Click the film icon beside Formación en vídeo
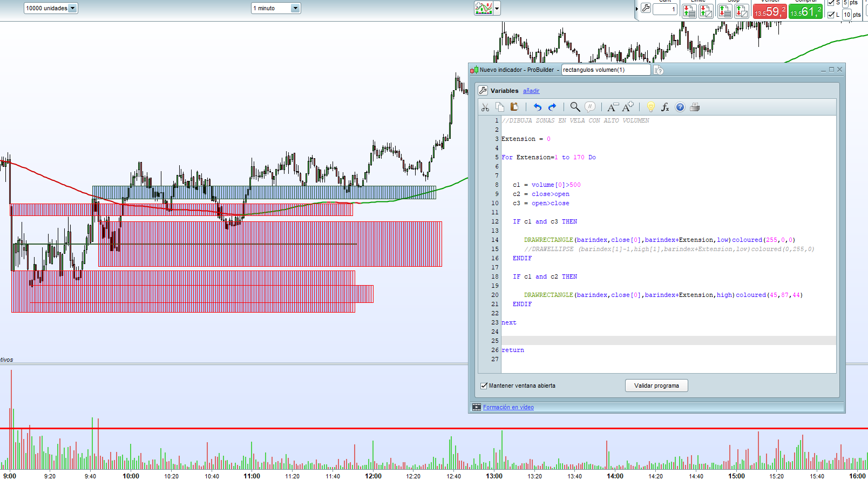868x480 pixels. coord(477,407)
